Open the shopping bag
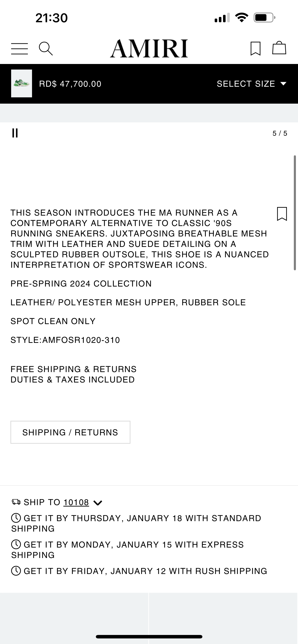The width and height of the screenshot is (298, 644). point(279,48)
